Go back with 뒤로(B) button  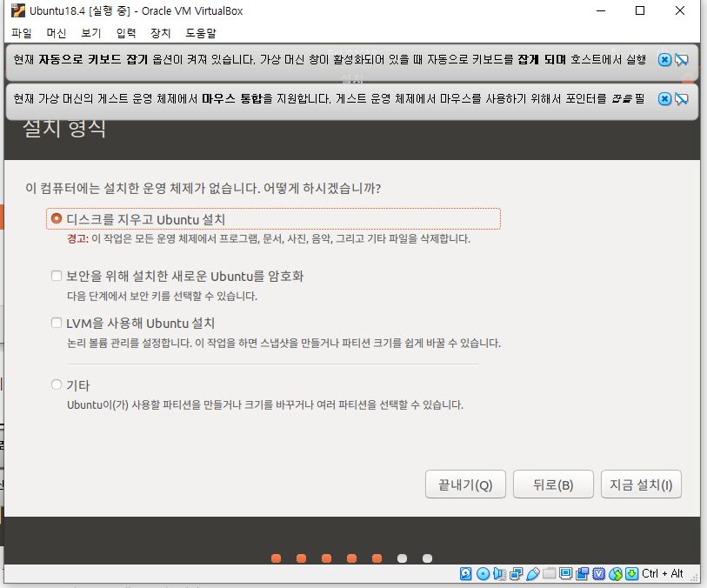[553, 484]
